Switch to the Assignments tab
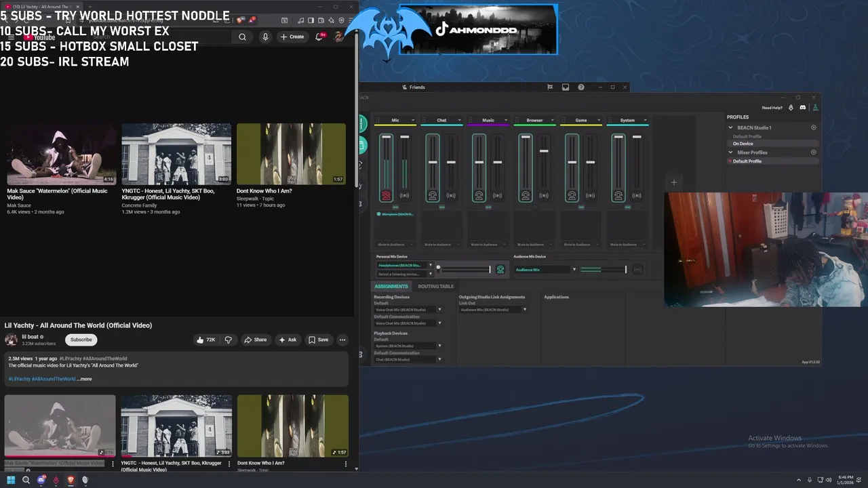Image resolution: width=868 pixels, height=488 pixels. point(391,286)
